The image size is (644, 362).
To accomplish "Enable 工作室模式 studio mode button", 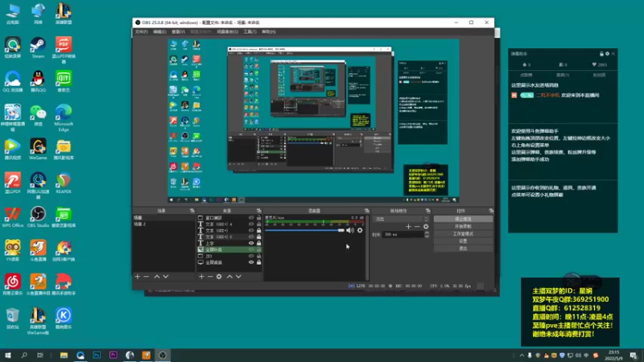I will [463, 234].
